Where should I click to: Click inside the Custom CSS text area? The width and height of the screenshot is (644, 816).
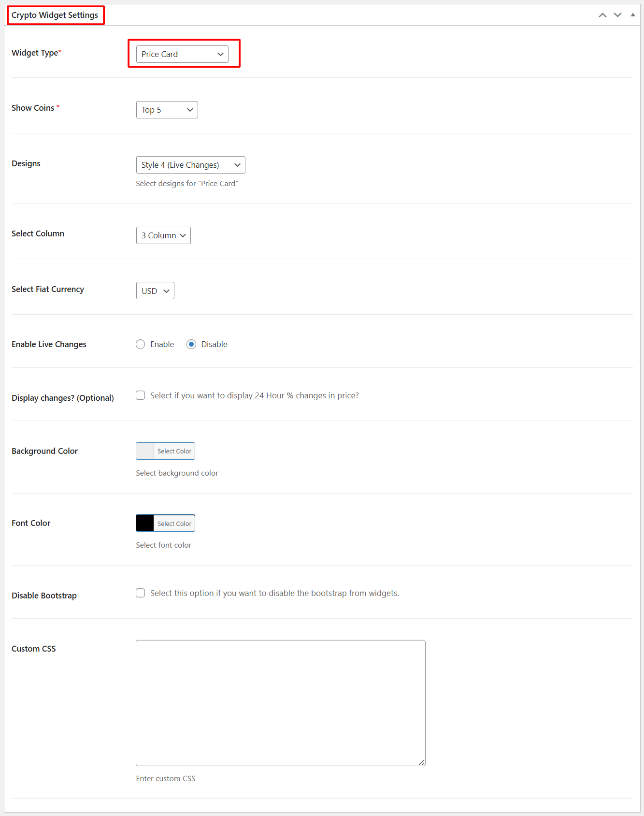280,702
